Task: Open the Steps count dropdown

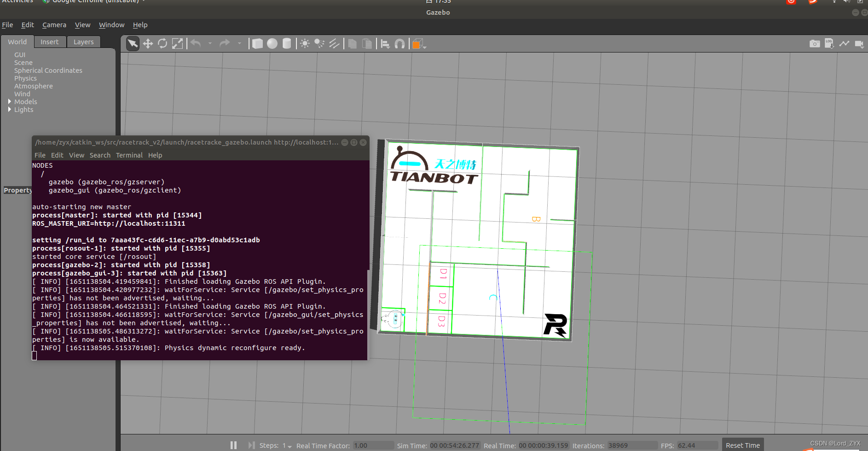Action: click(x=289, y=447)
